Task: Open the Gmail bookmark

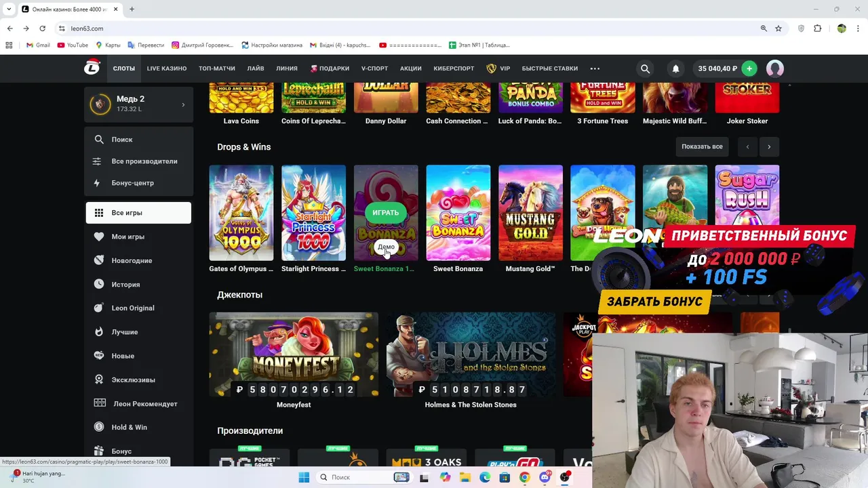Action: 38,45
